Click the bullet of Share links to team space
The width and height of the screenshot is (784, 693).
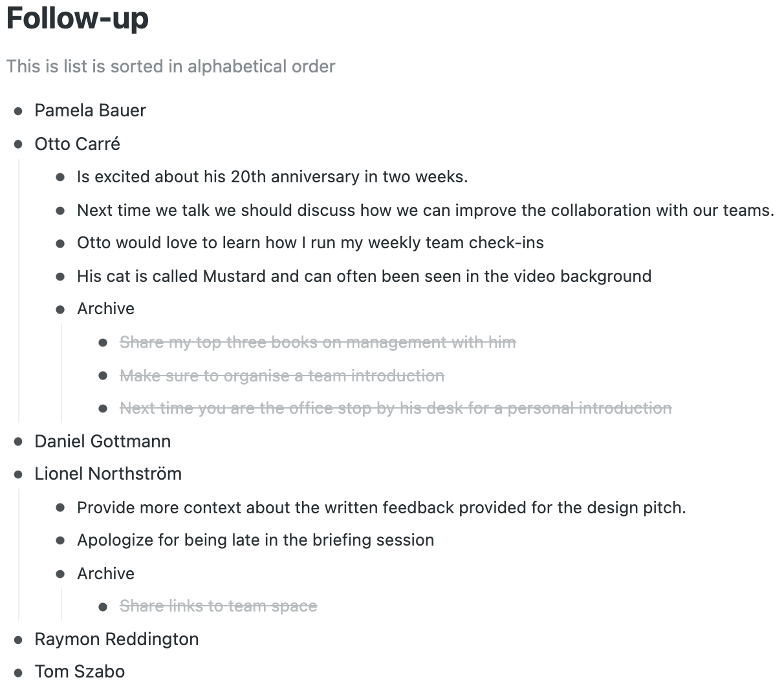103,607
